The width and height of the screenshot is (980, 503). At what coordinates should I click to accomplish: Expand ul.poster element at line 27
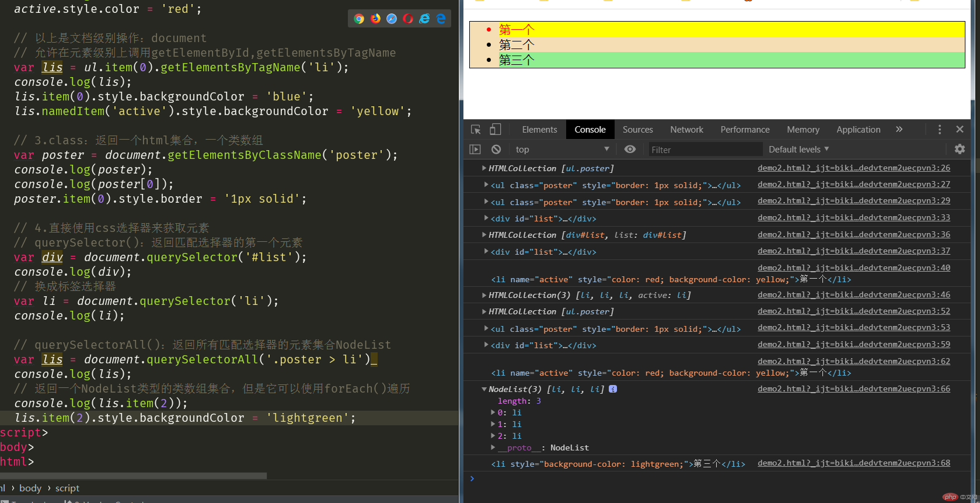pyautogui.click(x=486, y=185)
